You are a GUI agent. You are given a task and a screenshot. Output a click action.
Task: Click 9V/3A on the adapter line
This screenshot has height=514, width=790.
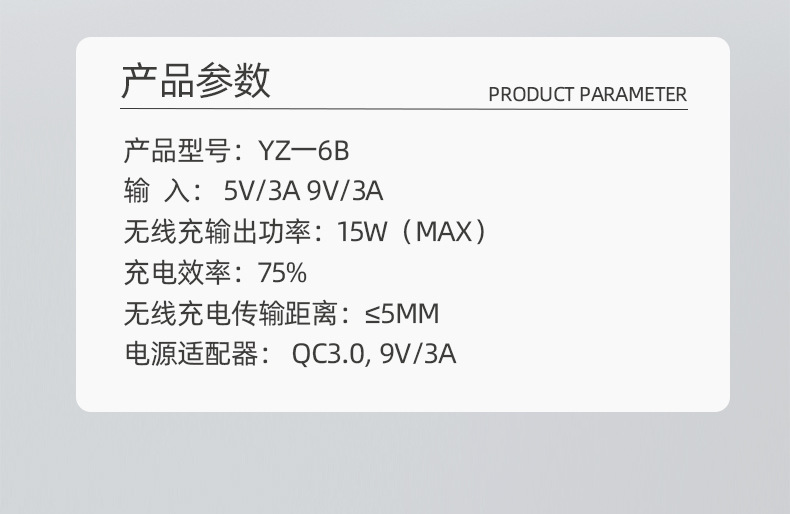click(418, 354)
